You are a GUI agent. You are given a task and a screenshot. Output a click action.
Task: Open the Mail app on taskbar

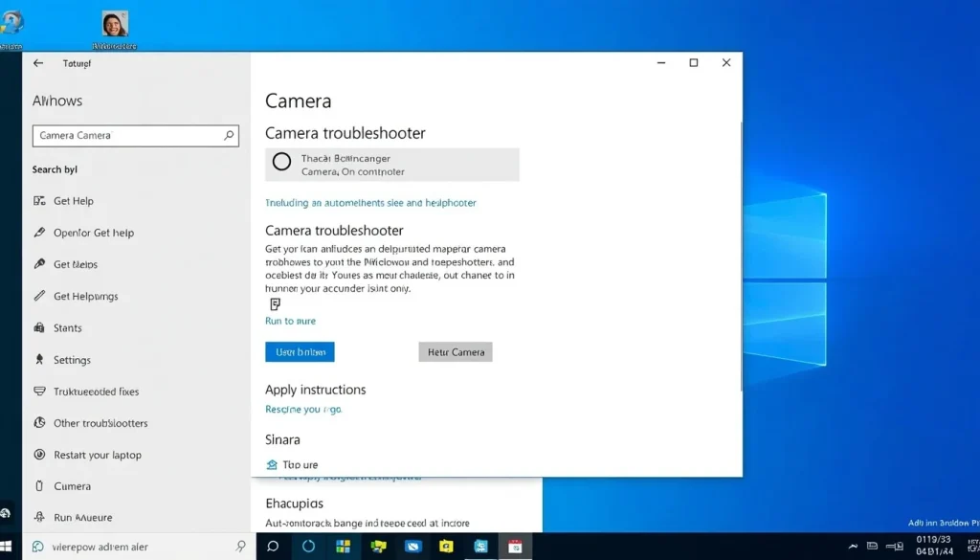point(413,547)
